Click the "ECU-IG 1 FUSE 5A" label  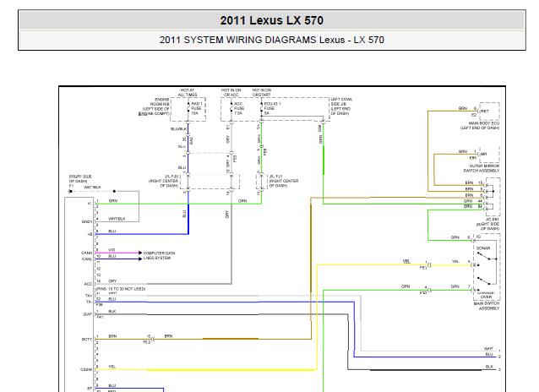pyautogui.click(x=272, y=108)
